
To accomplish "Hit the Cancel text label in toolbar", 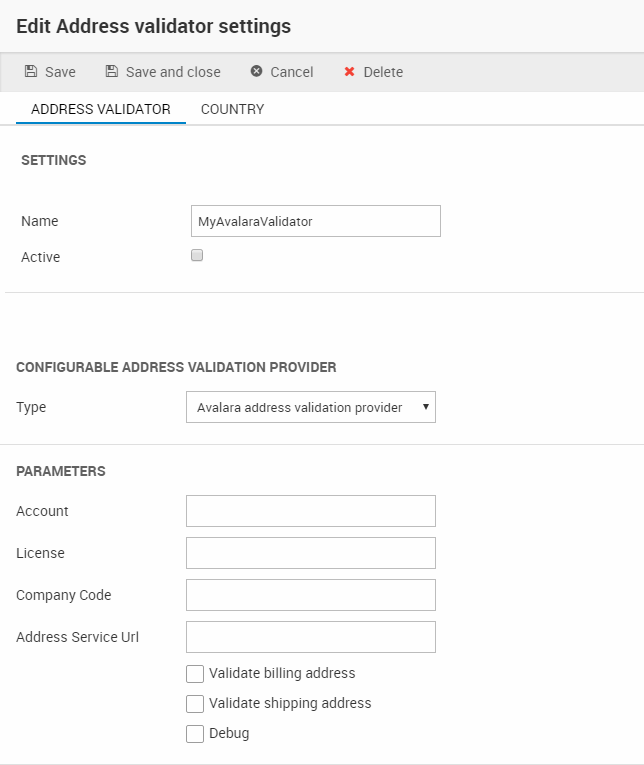I will click(292, 72).
